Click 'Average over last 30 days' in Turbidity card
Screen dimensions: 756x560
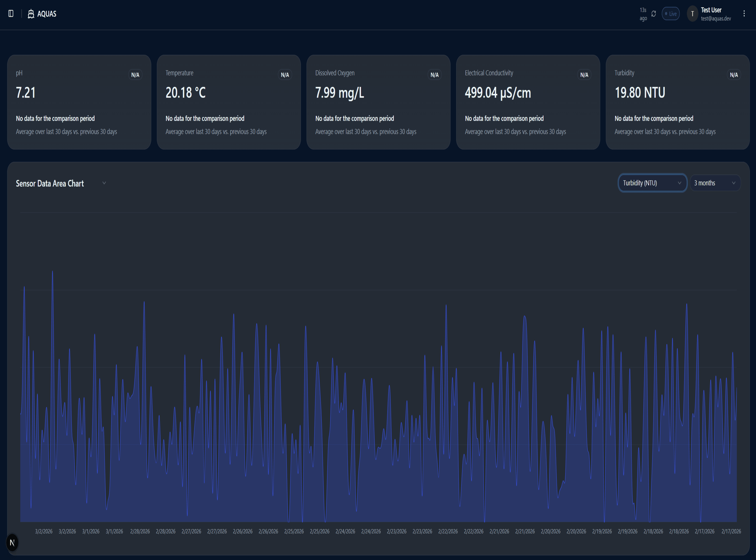point(665,131)
